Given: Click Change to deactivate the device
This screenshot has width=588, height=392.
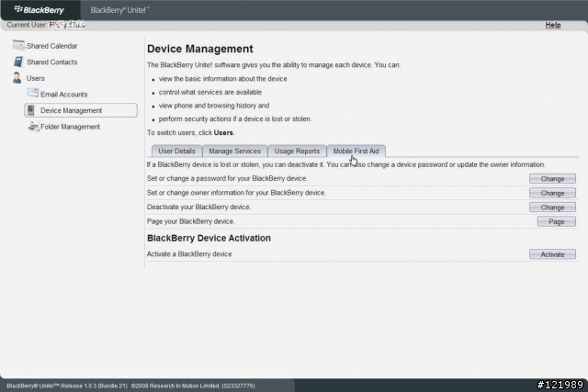Looking at the screenshot, I should tap(552, 207).
